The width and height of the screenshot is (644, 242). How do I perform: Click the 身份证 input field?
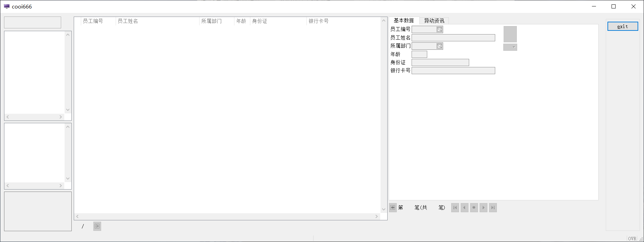click(440, 62)
